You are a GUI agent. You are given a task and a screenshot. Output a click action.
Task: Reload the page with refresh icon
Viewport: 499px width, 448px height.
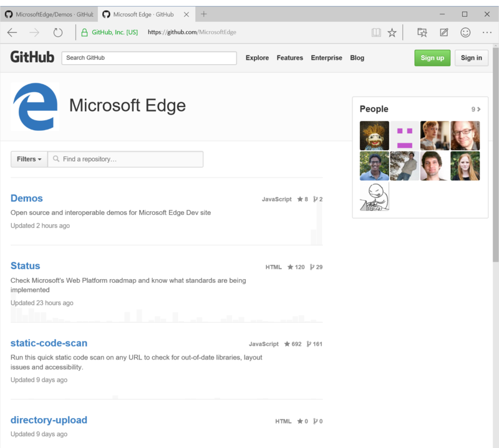57,32
